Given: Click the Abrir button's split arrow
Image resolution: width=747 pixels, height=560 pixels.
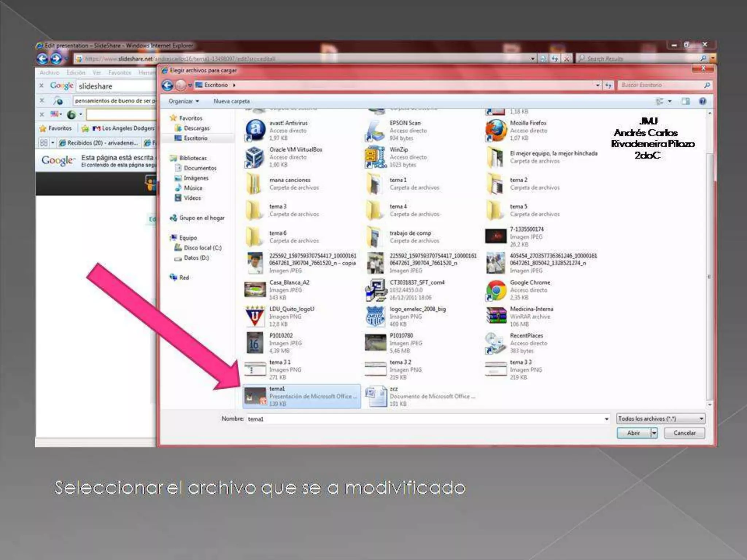Looking at the screenshot, I should tap(654, 433).
